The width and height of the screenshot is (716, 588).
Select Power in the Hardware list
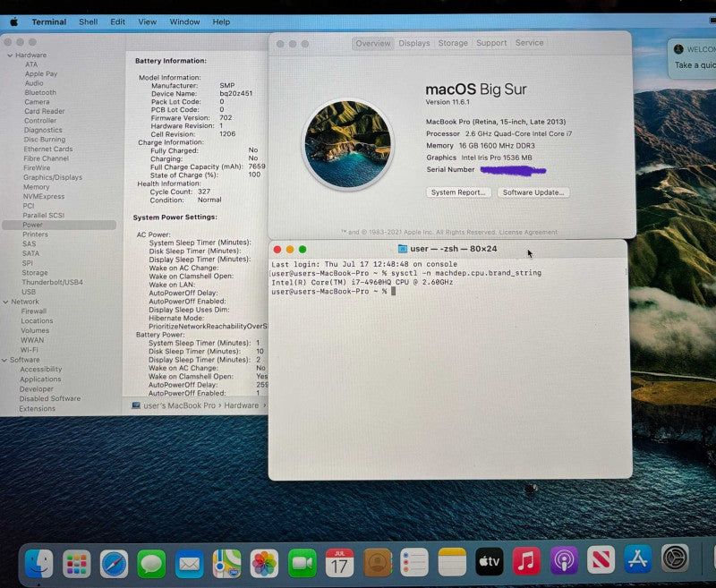point(59,225)
